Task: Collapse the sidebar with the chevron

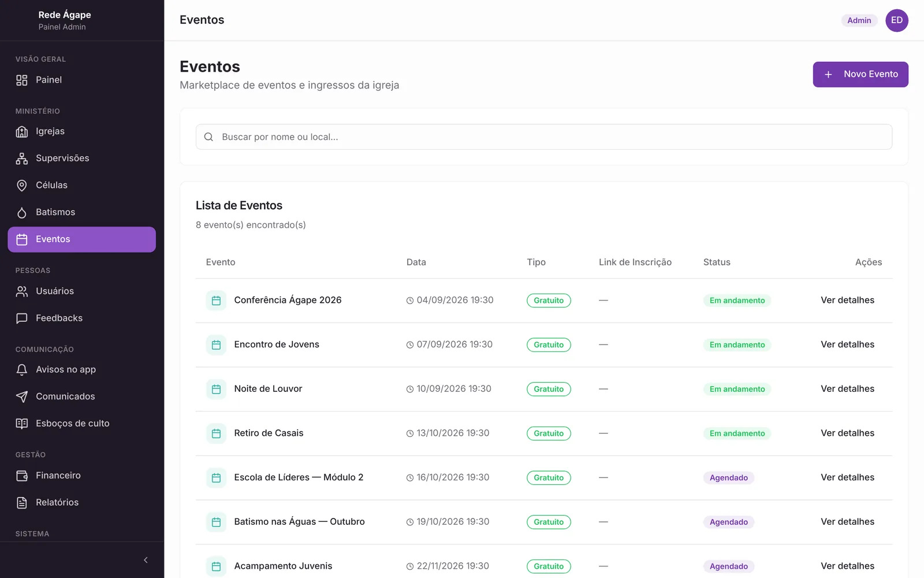Action: pyautogui.click(x=146, y=560)
